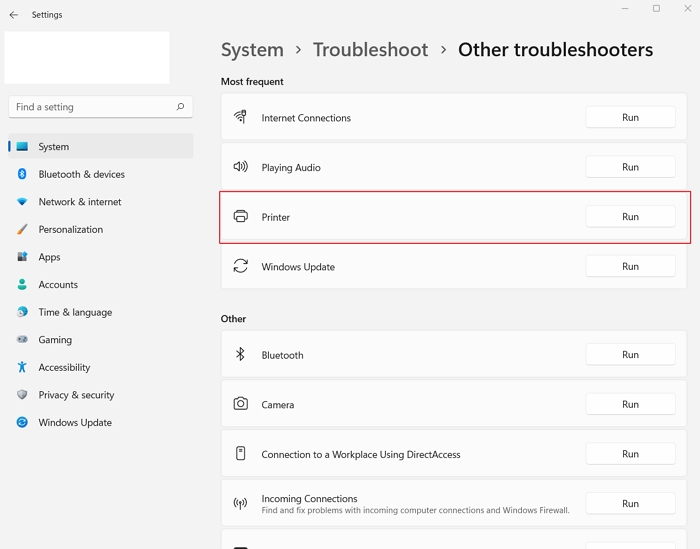
Task: Click the Incoming Connections antenna icon
Action: click(240, 503)
